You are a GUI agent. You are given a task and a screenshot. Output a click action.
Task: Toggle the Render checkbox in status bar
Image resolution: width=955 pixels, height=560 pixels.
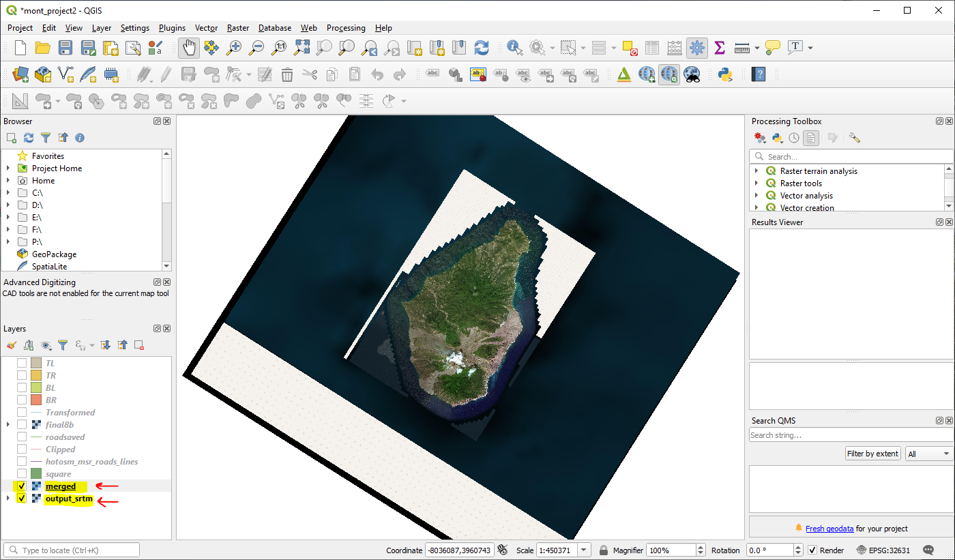(x=812, y=550)
